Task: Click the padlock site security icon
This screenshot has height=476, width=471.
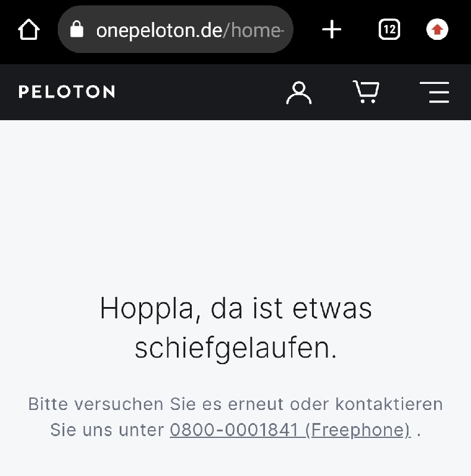Action: coord(77,29)
